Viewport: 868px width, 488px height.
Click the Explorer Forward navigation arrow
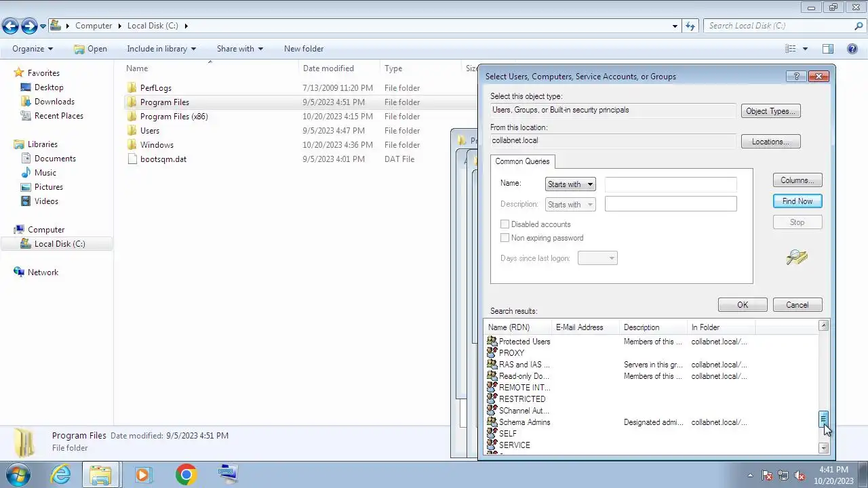coord(29,26)
